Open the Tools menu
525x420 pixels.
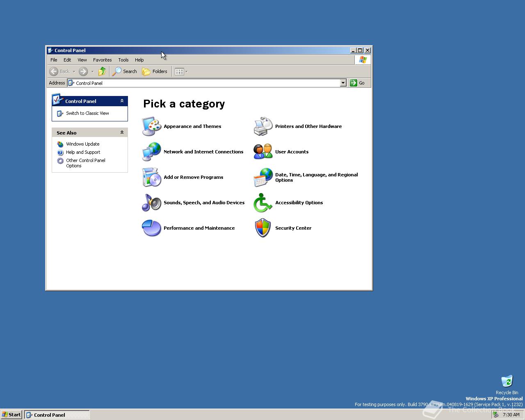click(123, 60)
